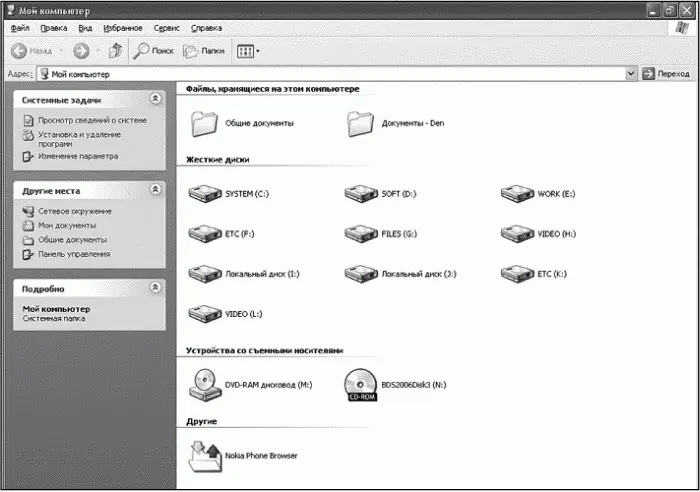700x492 pixels.
Task: Click the Панель управления link
Action: 74,254
